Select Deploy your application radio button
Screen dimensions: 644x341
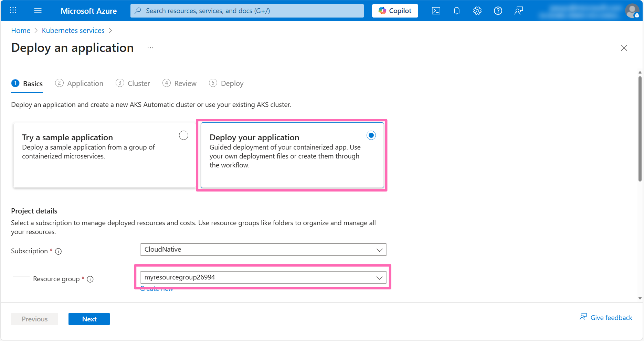pyautogui.click(x=371, y=135)
